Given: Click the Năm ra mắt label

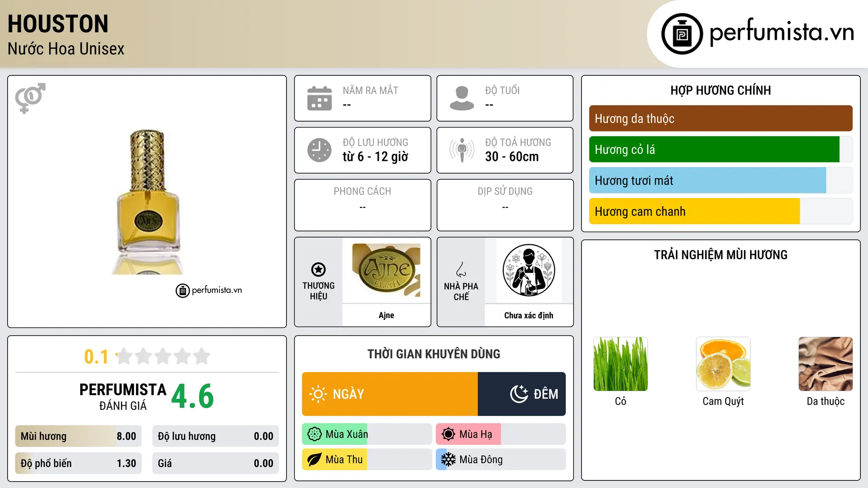Looking at the screenshot, I should [x=370, y=90].
